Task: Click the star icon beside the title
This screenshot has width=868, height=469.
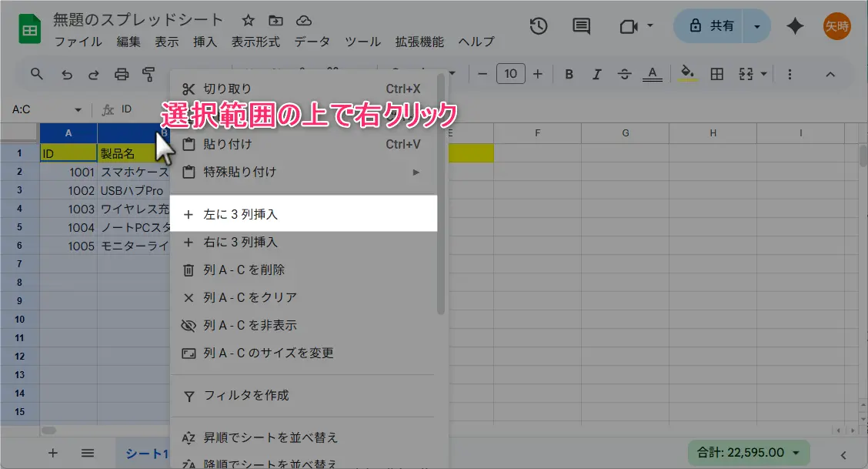Action: (248, 20)
